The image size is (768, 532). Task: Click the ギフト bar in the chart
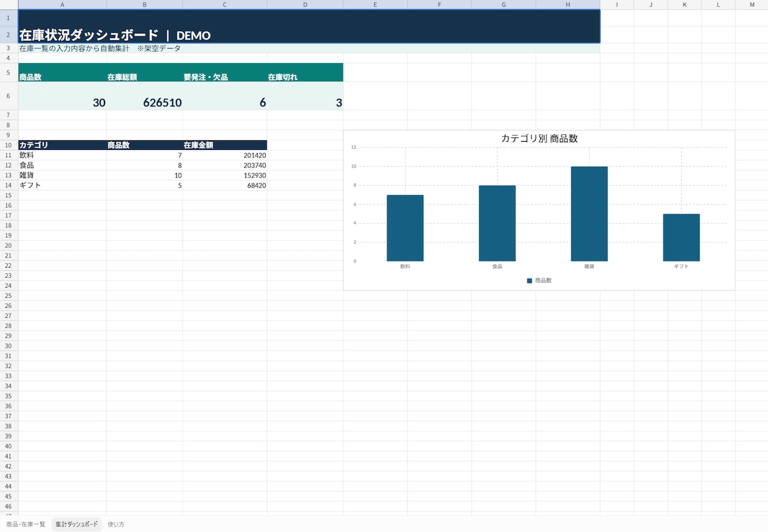681,237
